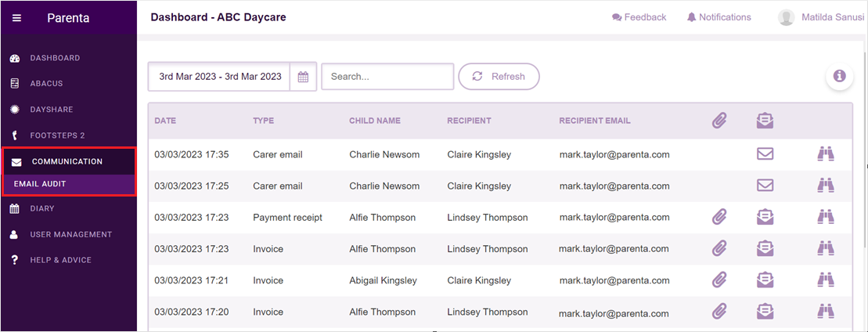Sort by RECIPIENT EMAIL column header
Image resolution: width=868 pixels, height=332 pixels.
pos(595,121)
